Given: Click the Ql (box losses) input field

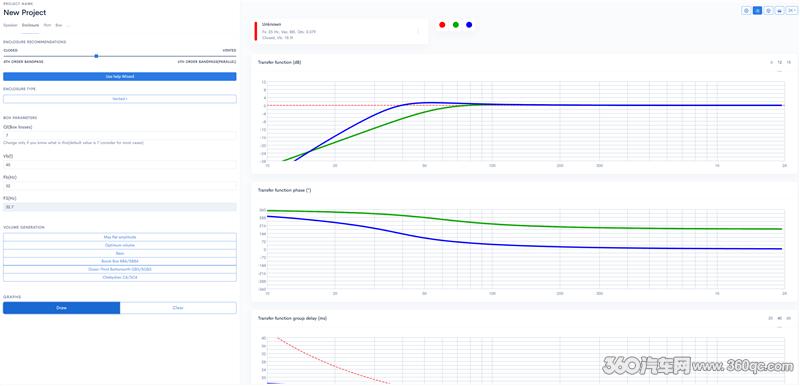Looking at the screenshot, I should 119,136.
